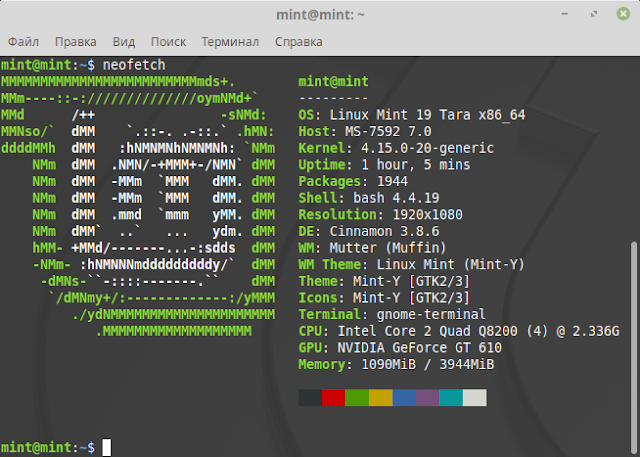640x457 pixels.
Task: Click the blue color block
Action: [404, 397]
